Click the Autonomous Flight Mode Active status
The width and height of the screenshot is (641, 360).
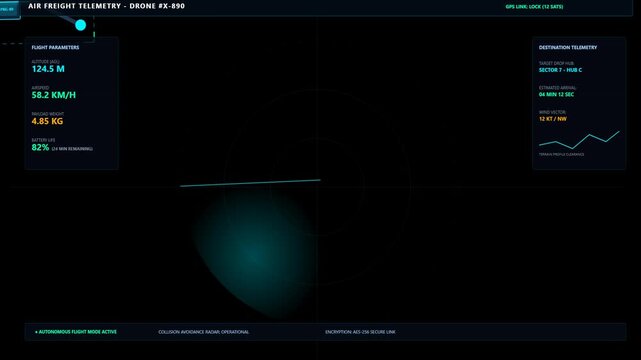point(76,332)
